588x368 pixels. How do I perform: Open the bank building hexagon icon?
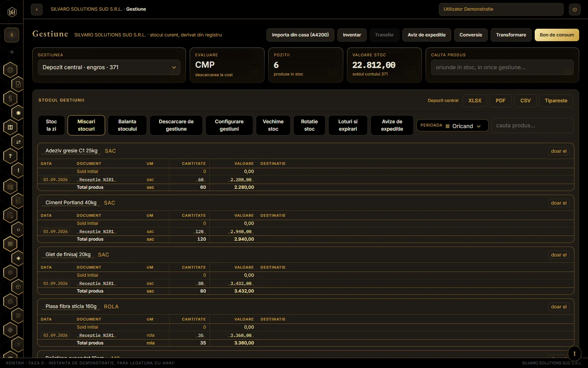pos(10,187)
